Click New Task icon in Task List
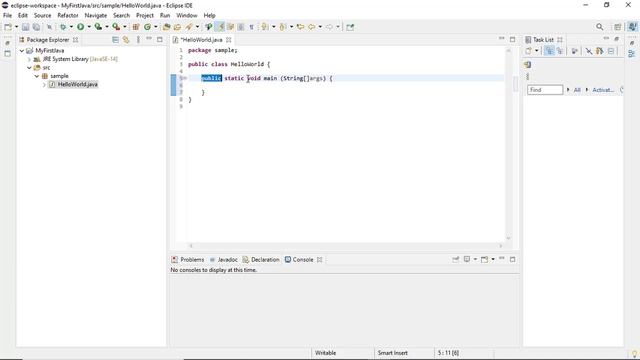This screenshot has height=360, width=640. [x=529, y=51]
